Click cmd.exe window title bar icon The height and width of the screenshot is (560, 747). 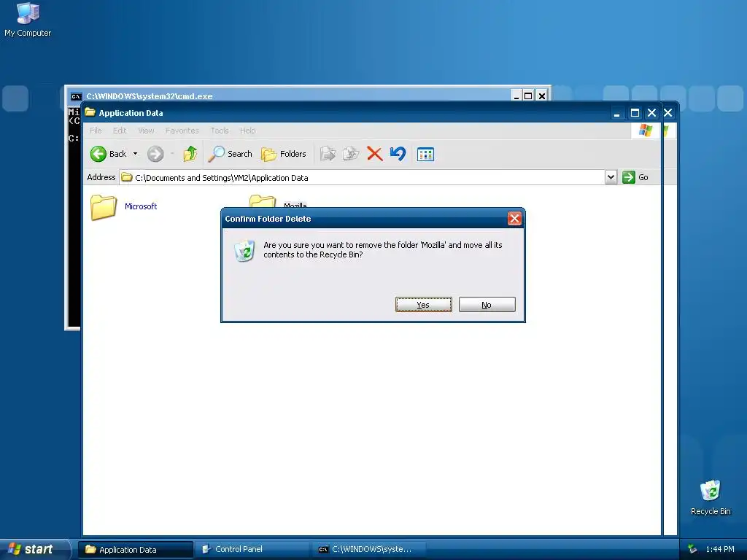pos(76,96)
